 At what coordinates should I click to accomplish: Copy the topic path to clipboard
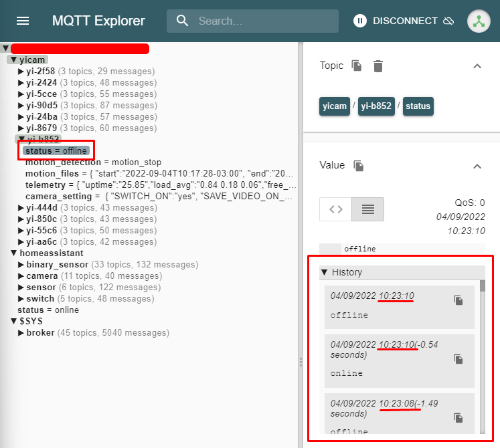pyautogui.click(x=357, y=66)
